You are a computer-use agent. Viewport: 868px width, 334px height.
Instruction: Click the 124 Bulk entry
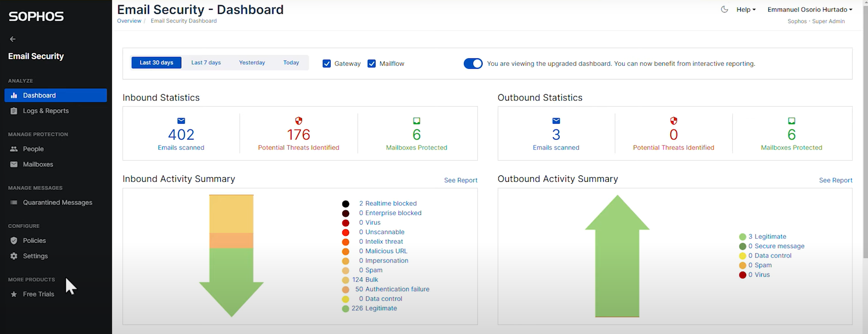(x=365, y=280)
